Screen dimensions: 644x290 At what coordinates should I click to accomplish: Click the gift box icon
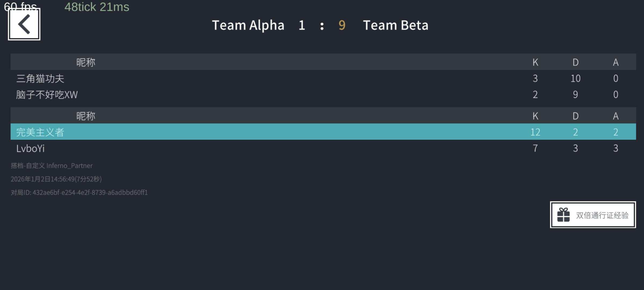(x=563, y=215)
